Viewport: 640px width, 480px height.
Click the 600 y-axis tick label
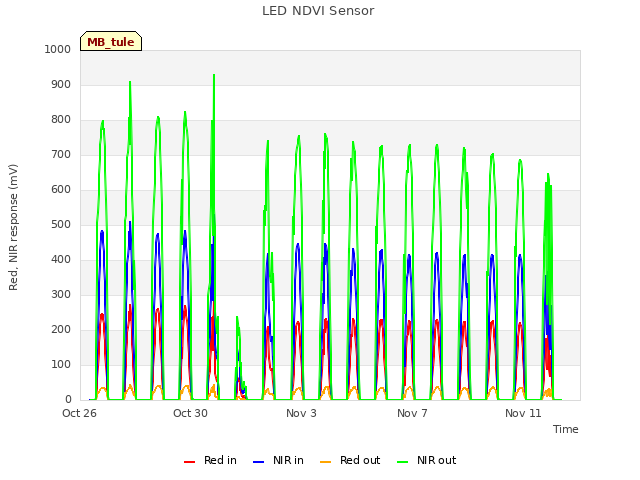coord(61,190)
